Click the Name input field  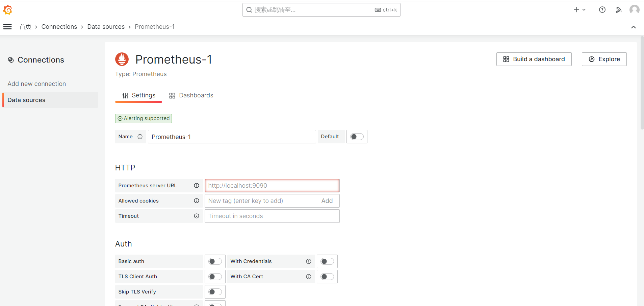(232, 137)
